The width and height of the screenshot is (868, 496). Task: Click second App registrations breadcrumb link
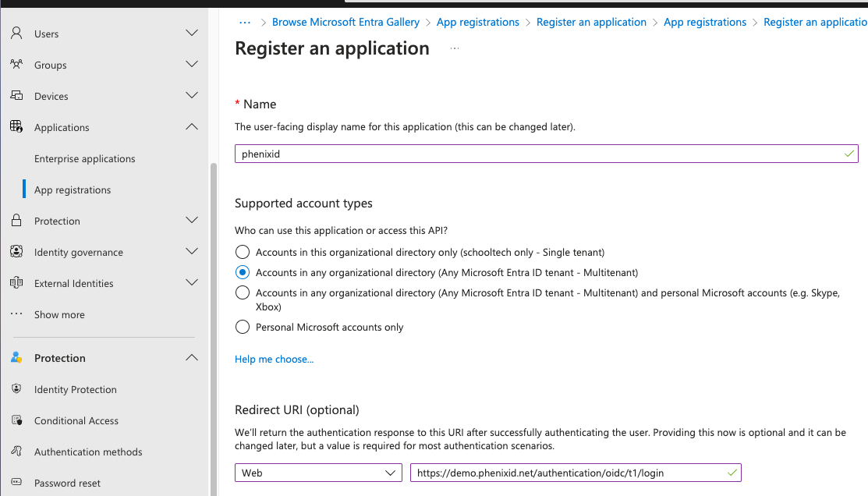pos(705,22)
